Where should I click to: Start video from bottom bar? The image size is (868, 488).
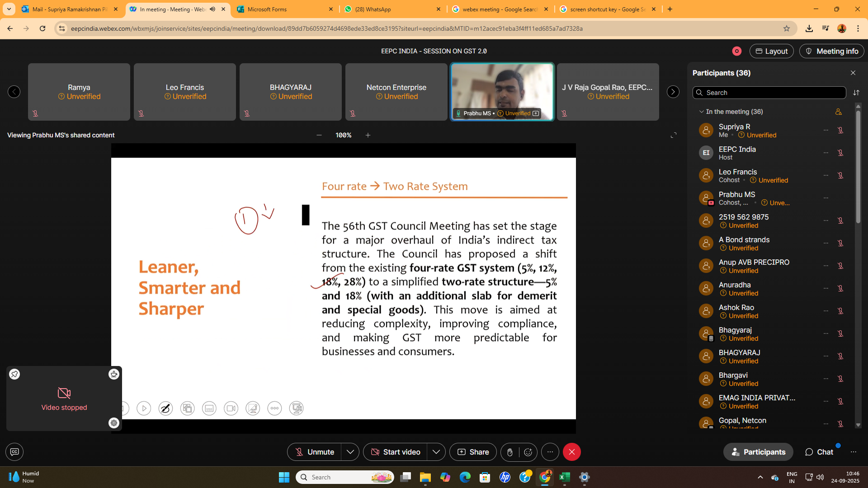(x=396, y=452)
